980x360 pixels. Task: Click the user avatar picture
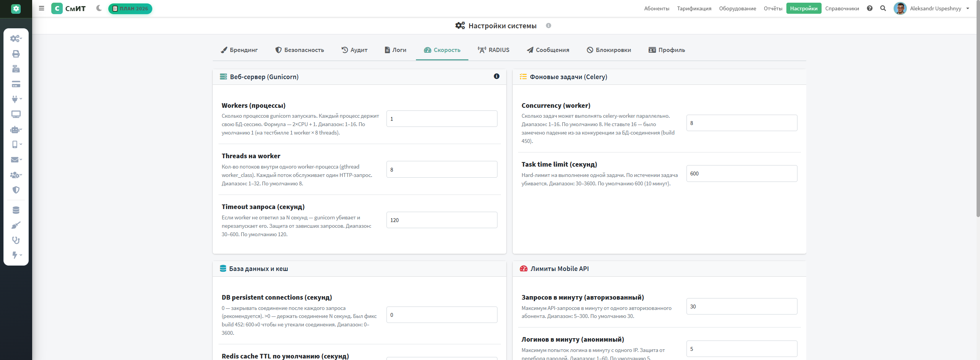coord(900,8)
